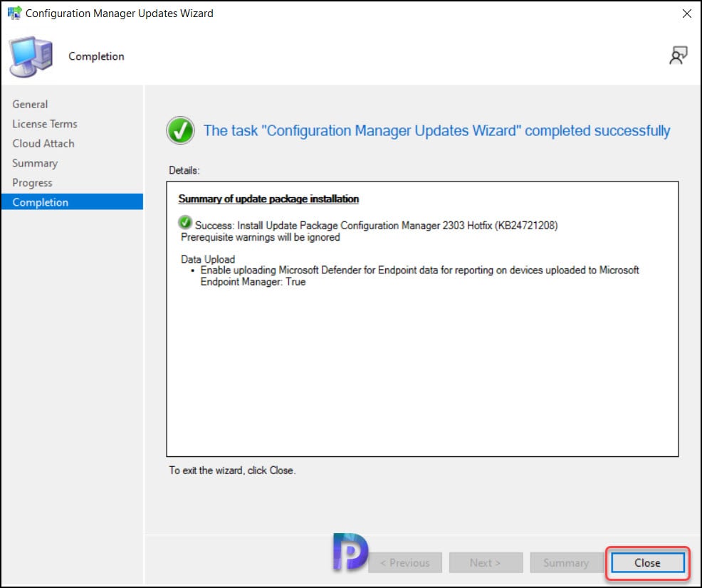Click Summary of update package installation heading
Screen dimensions: 702x588
[268, 199]
